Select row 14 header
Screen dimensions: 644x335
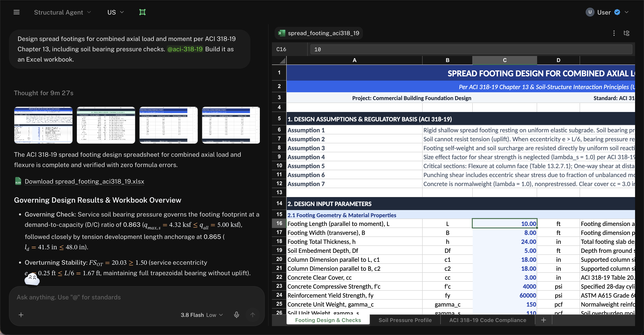279,204
